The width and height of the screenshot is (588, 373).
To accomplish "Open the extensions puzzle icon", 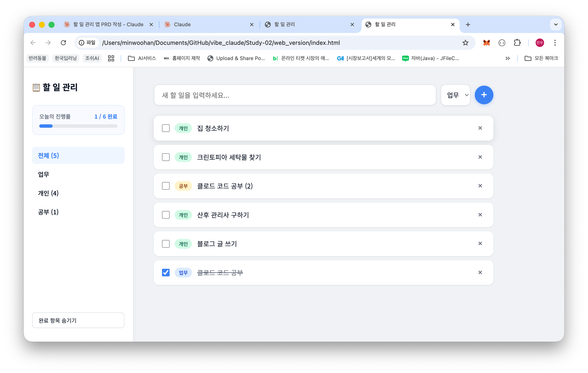I will pos(517,43).
